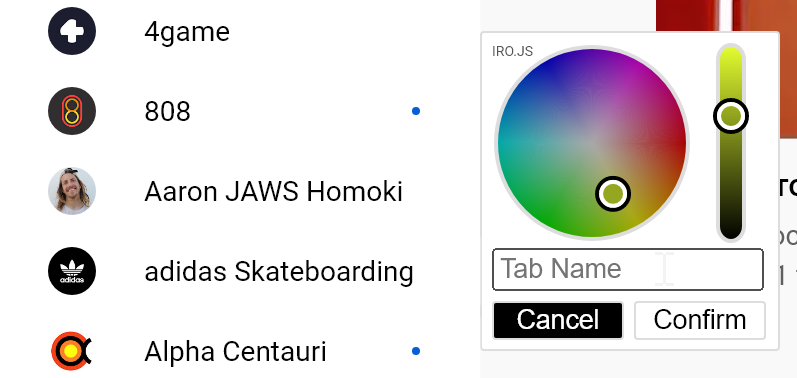Click the blue new-content dot beside 808
Image resolution: width=797 pixels, height=378 pixels.
416,111
